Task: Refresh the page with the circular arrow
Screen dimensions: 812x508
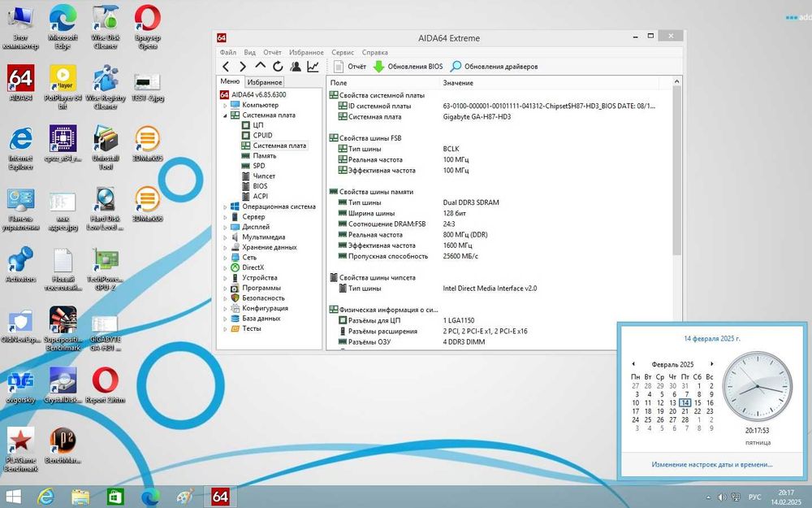Action: coord(278,67)
